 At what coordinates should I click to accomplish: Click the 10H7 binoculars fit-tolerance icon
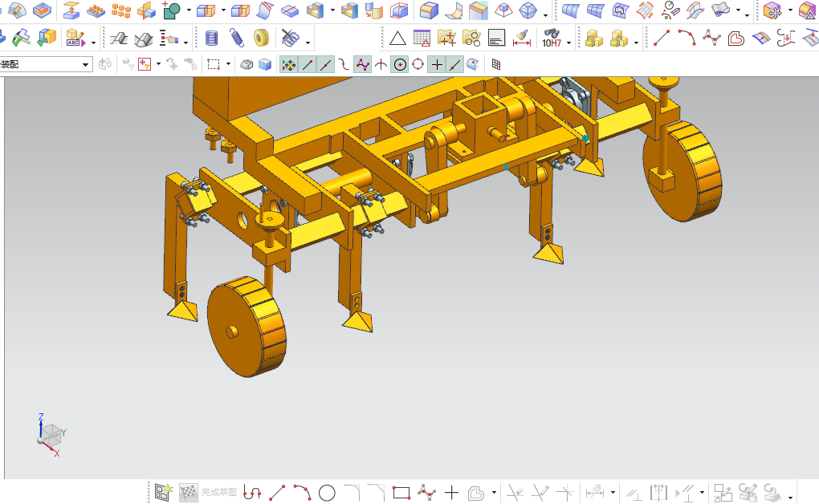click(x=551, y=38)
